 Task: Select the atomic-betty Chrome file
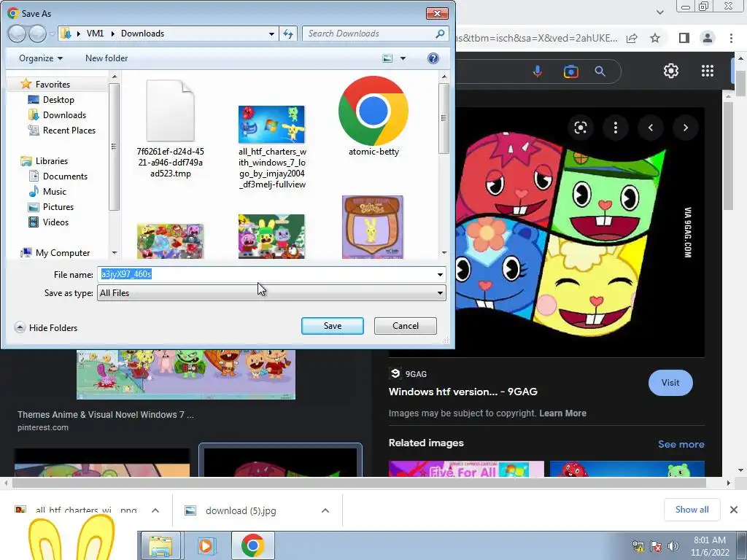coord(373,117)
